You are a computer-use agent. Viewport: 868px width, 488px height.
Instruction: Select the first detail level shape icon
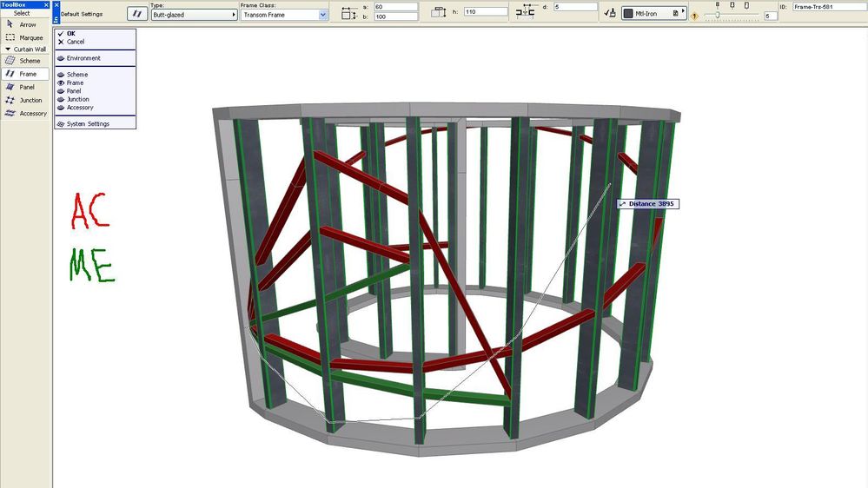point(718,5)
